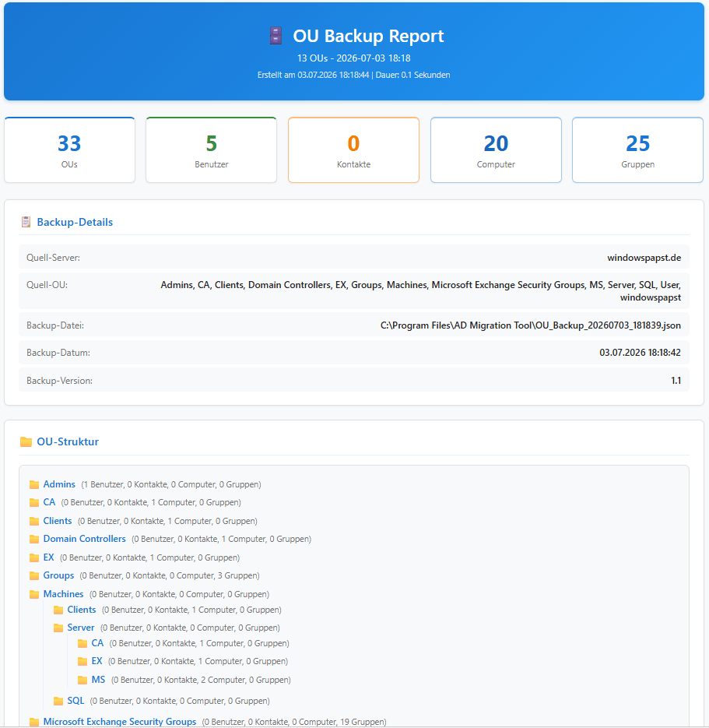Click the Erstellt am timestamp line
The height and width of the screenshot is (728, 709).
(353, 75)
